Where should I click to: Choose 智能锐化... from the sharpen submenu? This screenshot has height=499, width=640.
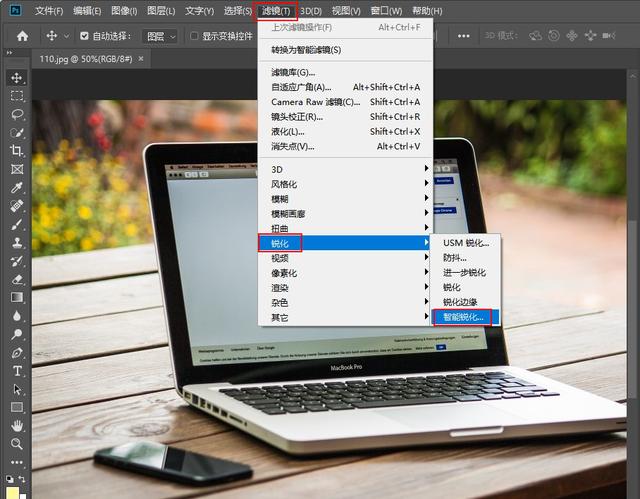[464, 317]
